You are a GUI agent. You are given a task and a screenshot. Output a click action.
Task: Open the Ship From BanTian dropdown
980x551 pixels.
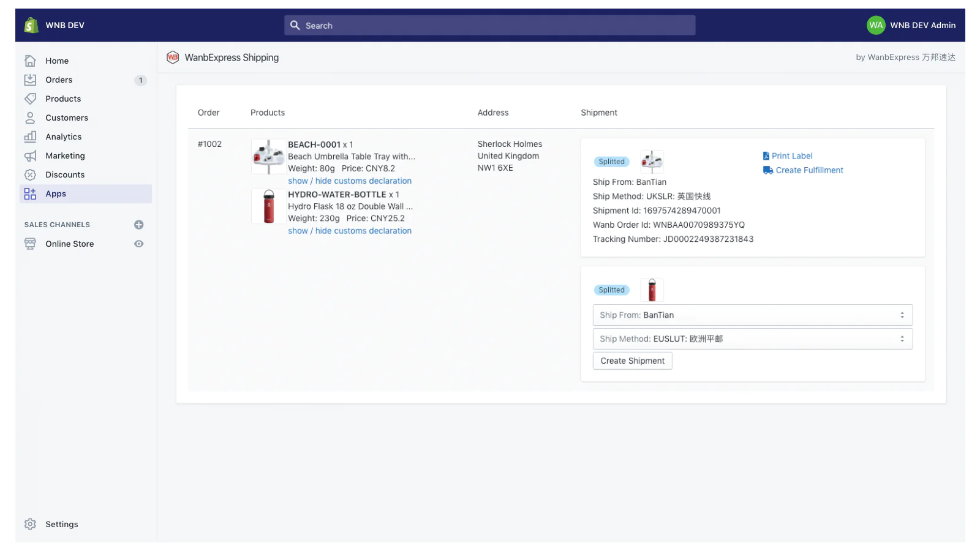pyautogui.click(x=752, y=315)
